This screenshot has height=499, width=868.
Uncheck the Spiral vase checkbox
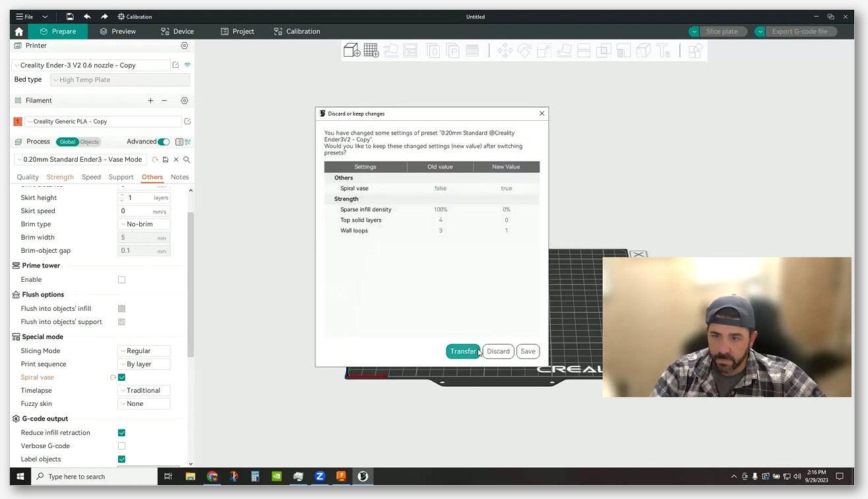click(121, 378)
